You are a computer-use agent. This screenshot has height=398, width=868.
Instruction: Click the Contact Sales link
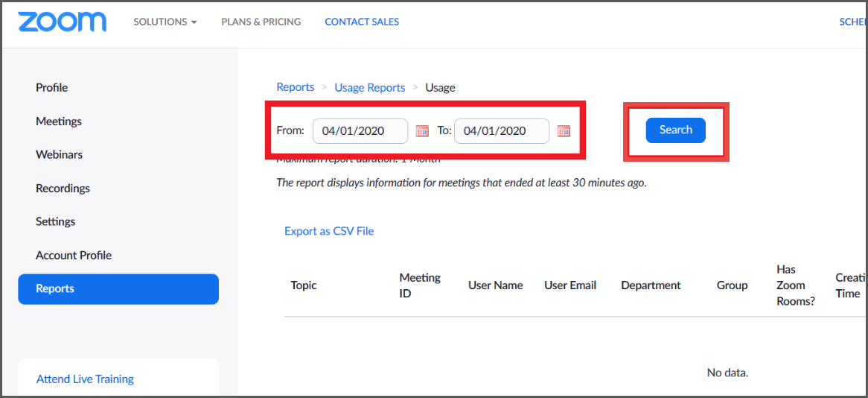pyautogui.click(x=362, y=22)
